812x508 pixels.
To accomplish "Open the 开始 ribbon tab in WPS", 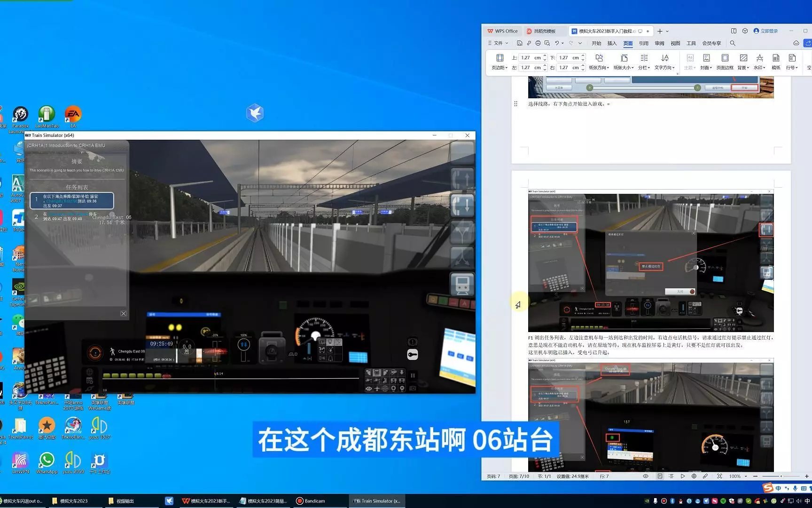I will click(596, 43).
